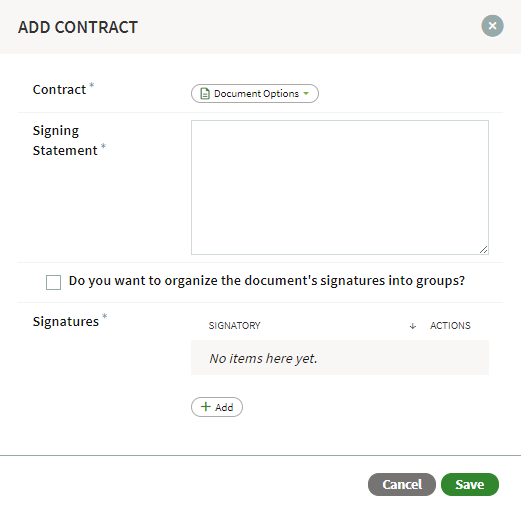
Task: Click inside the Signing Statement text area
Action: click(340, 187)
